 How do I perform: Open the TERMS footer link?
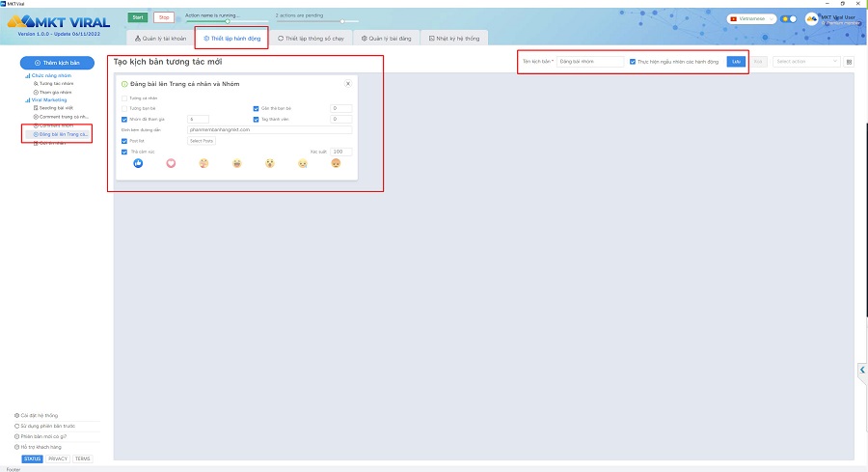83,458
